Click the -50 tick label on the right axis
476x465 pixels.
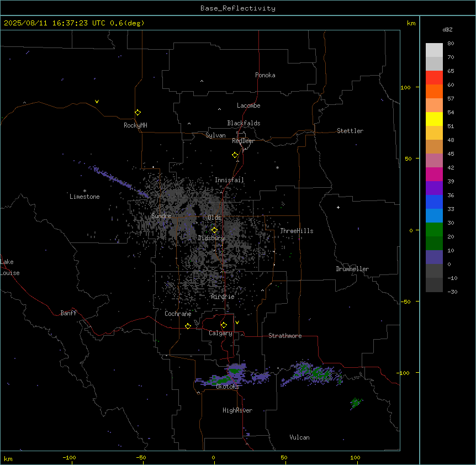click(405, 302)
